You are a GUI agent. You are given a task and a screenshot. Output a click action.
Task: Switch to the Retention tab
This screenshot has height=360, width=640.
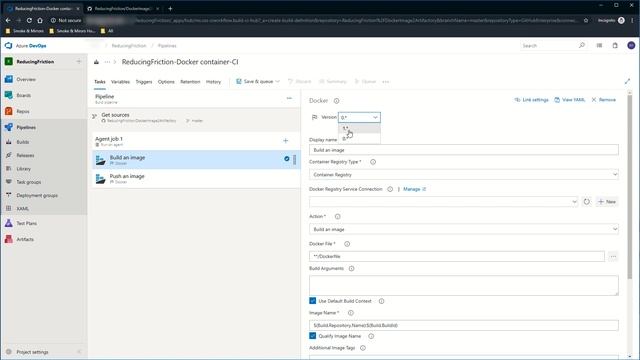190,82
